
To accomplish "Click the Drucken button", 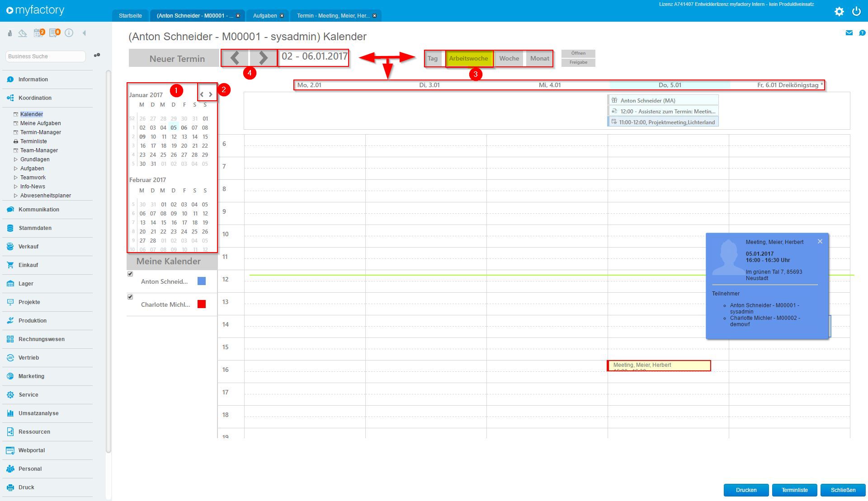I will 746,490.
